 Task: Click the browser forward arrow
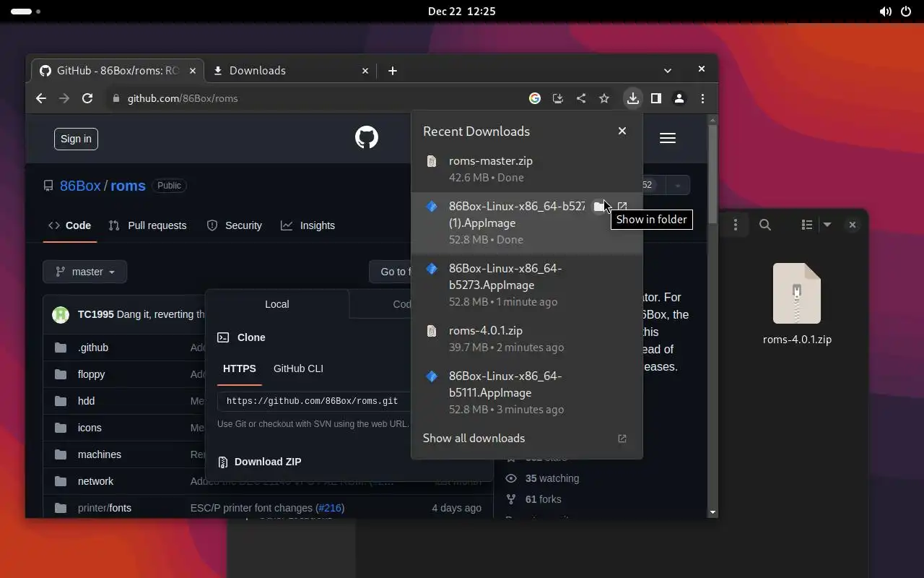click(64, 98)
